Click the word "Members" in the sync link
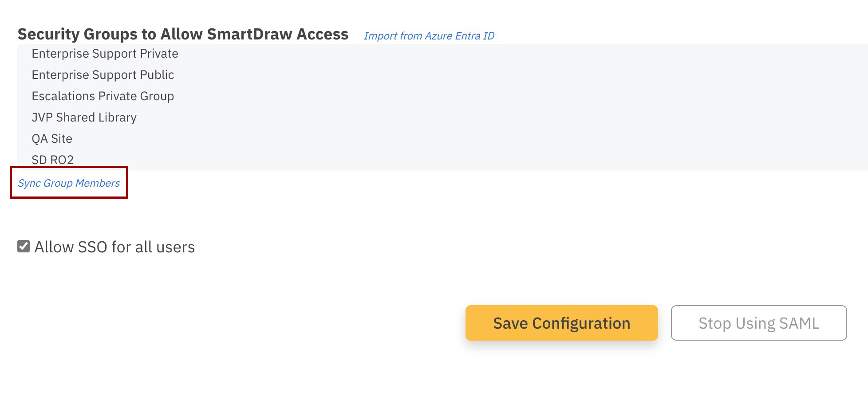Viewport: 868px width, 393px height. tap(98, 183)
